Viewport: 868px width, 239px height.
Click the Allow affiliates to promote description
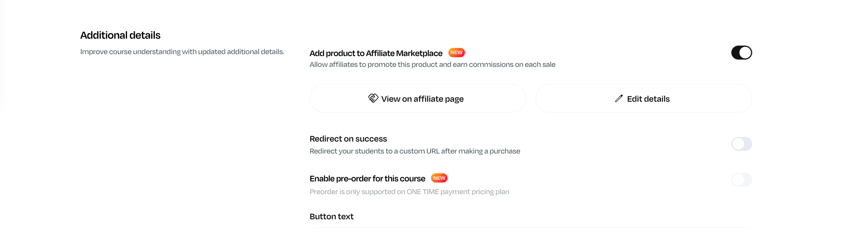[432, 65]
